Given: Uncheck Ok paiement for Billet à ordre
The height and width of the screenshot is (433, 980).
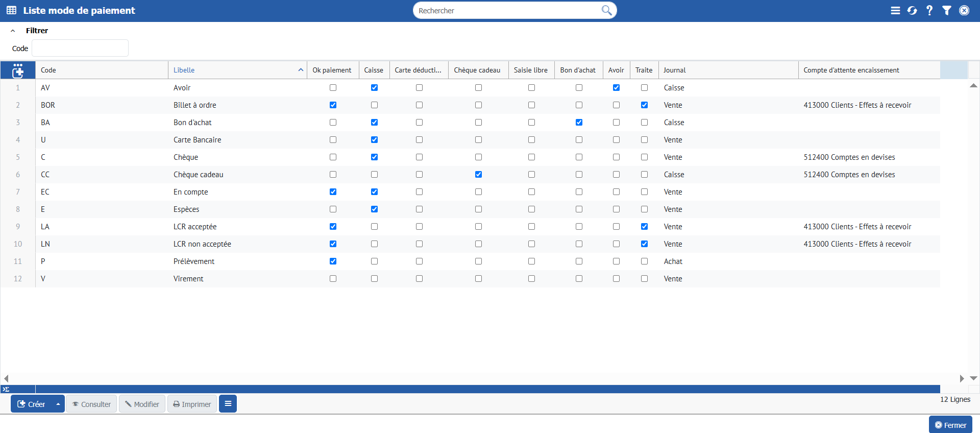Looking at the screenshot, I should (333, 105).
